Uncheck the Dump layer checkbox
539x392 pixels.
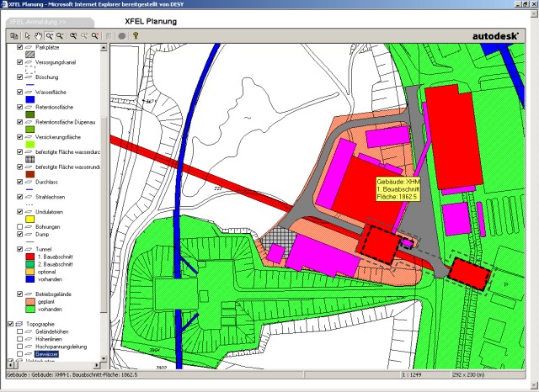(20, 235)
